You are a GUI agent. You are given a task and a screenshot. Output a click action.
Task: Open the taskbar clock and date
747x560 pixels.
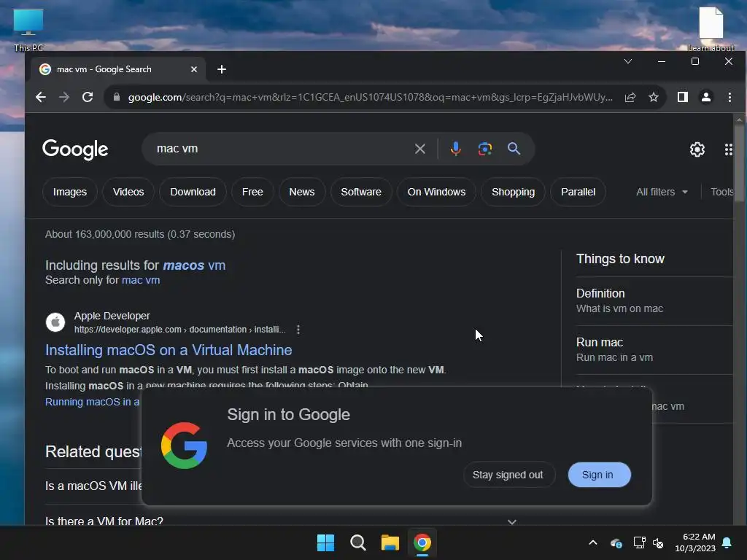coord(695,542)
